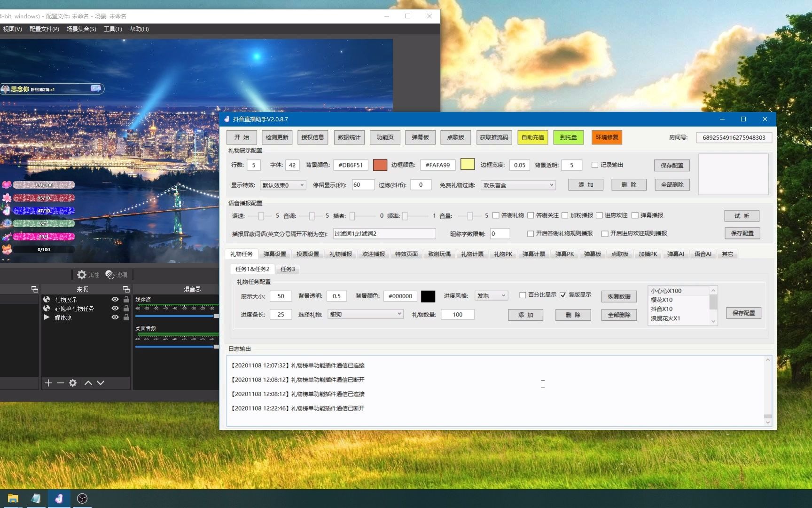Enable the 加粉播报 checkbox
The height and width of the screenshot is (508, 812).
565,215
